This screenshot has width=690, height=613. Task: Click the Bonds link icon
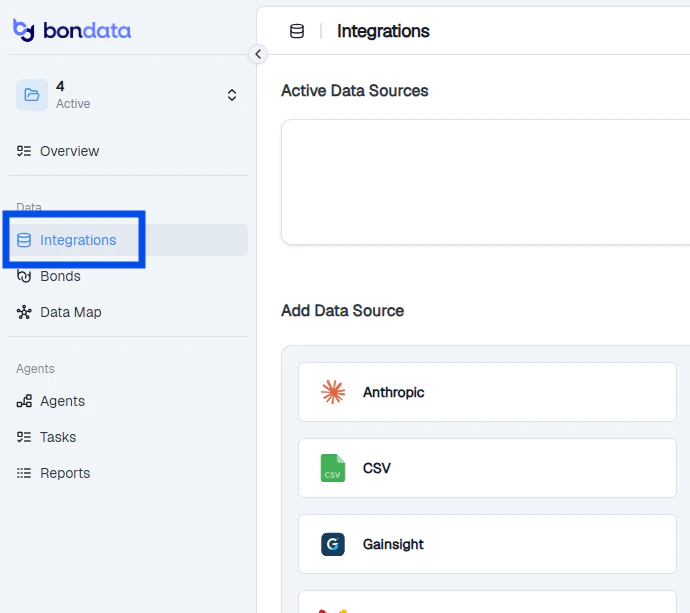pyautogui.click(x=24, y=276)
